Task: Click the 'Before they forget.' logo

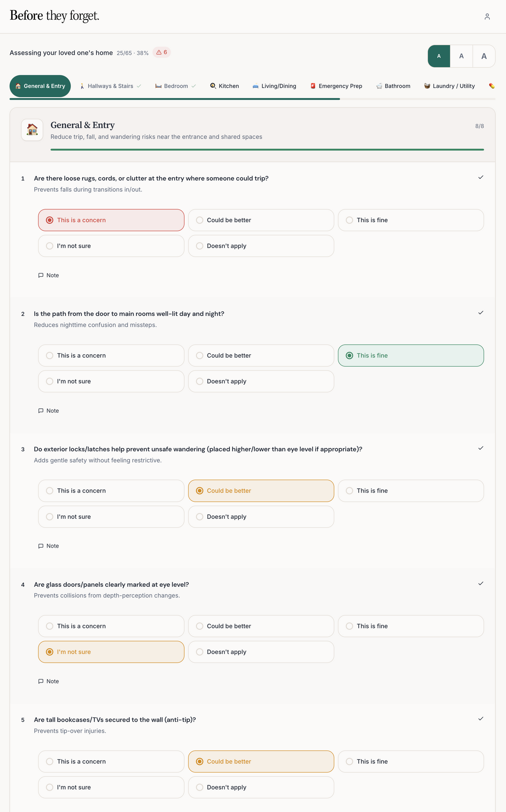Action: [x=55, y=16]
